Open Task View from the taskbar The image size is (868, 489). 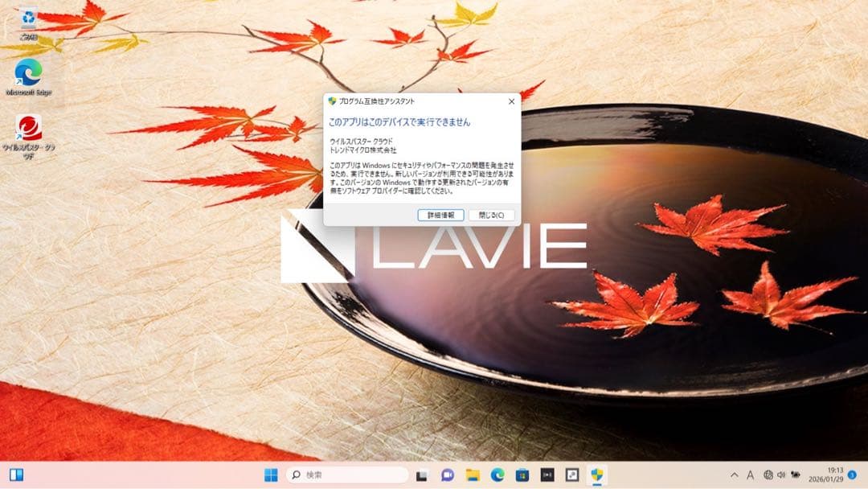(422, 475)
